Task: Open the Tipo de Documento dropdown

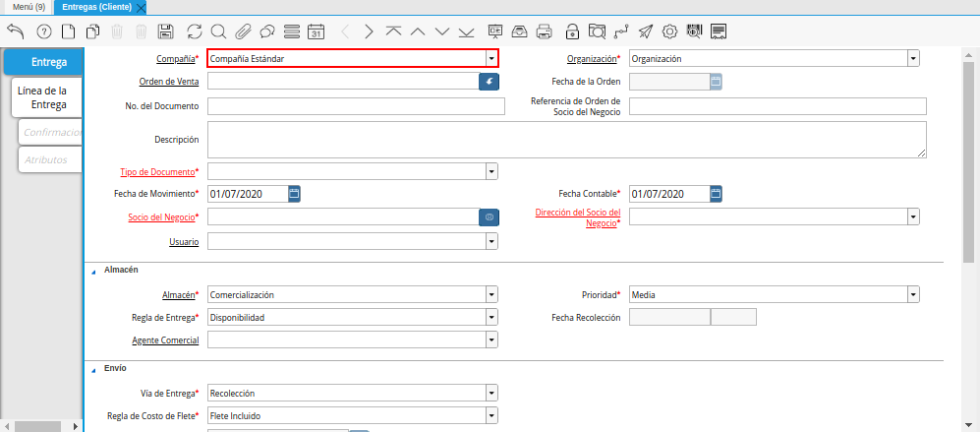Action: 491,171
